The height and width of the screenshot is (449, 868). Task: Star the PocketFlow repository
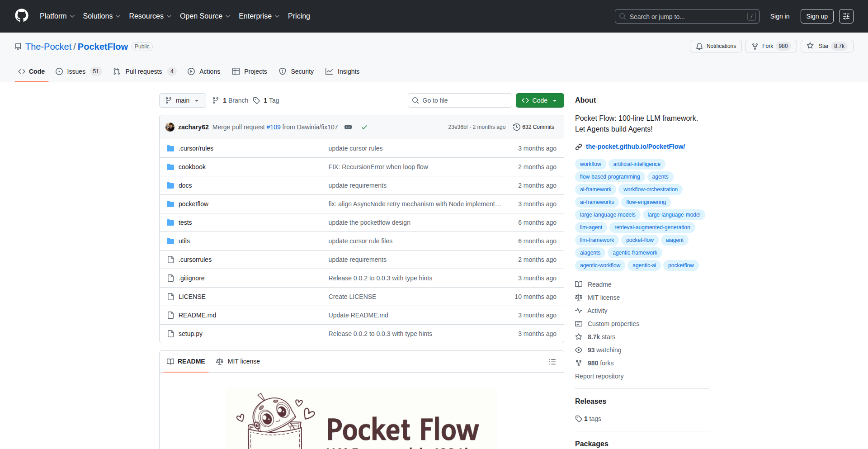point(827,46)
